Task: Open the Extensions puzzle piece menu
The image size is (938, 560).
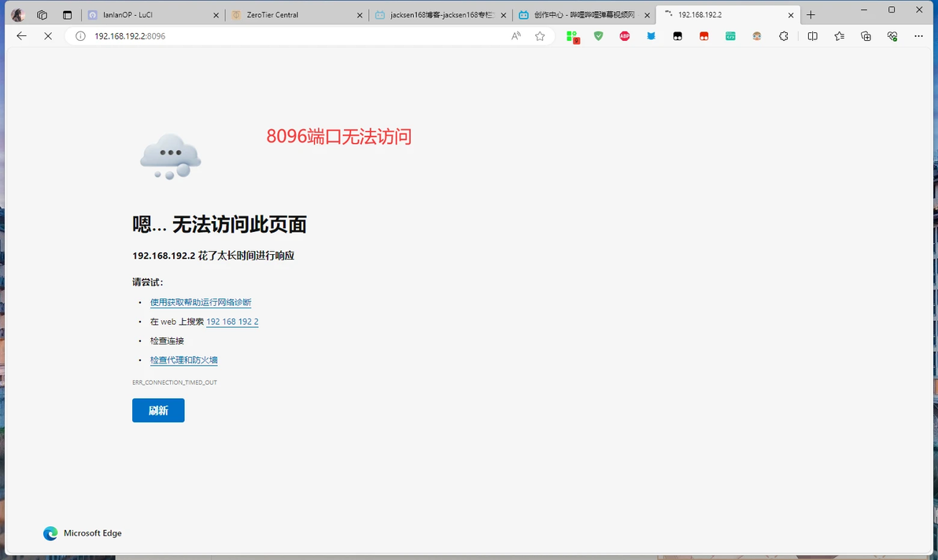Action: [x=784, y=36]
